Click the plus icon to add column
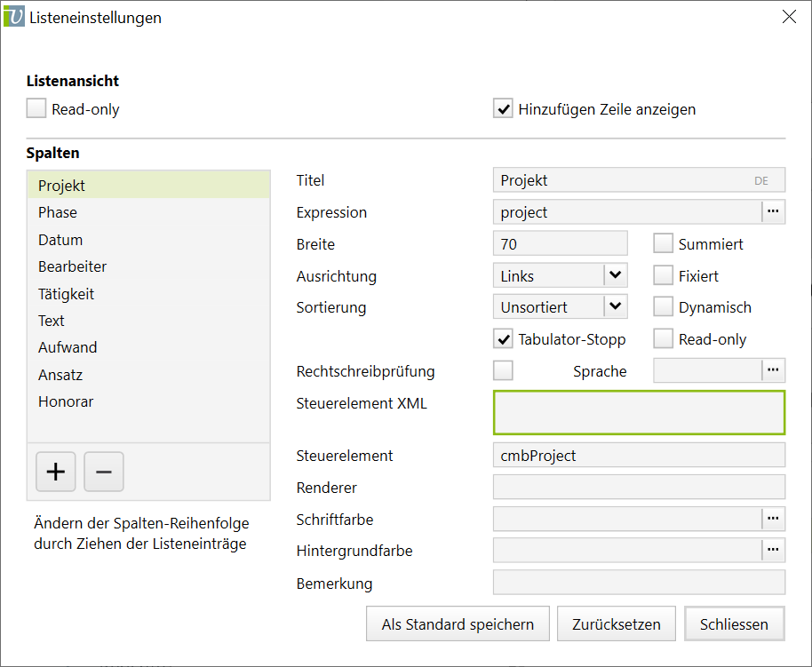812x667 pixels. pos(56,472)
